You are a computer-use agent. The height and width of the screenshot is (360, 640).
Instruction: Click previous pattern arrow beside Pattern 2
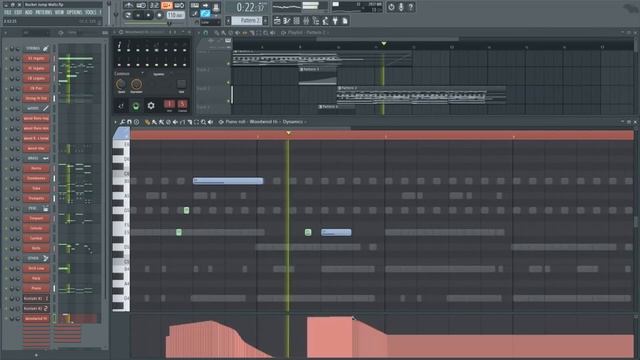[x=228, y=20]
